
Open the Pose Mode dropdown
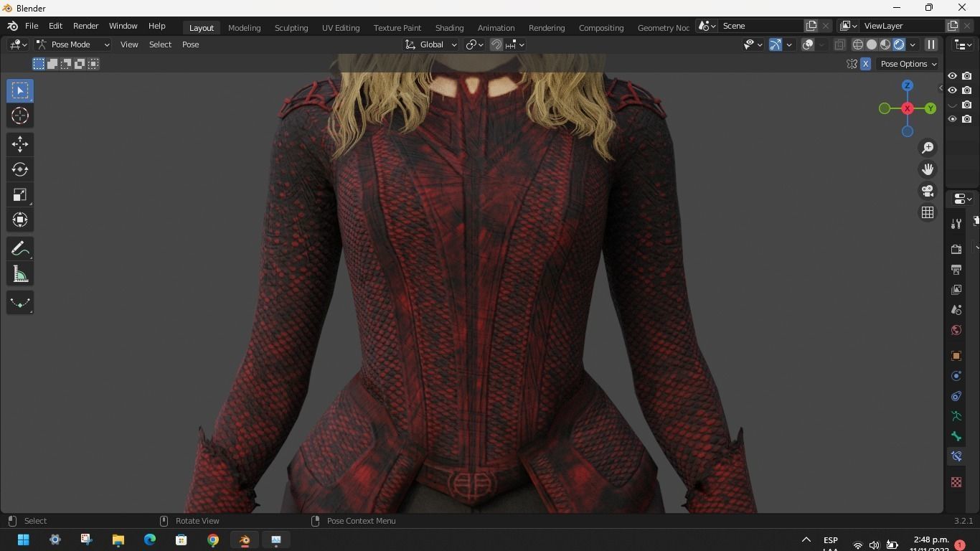73,44
